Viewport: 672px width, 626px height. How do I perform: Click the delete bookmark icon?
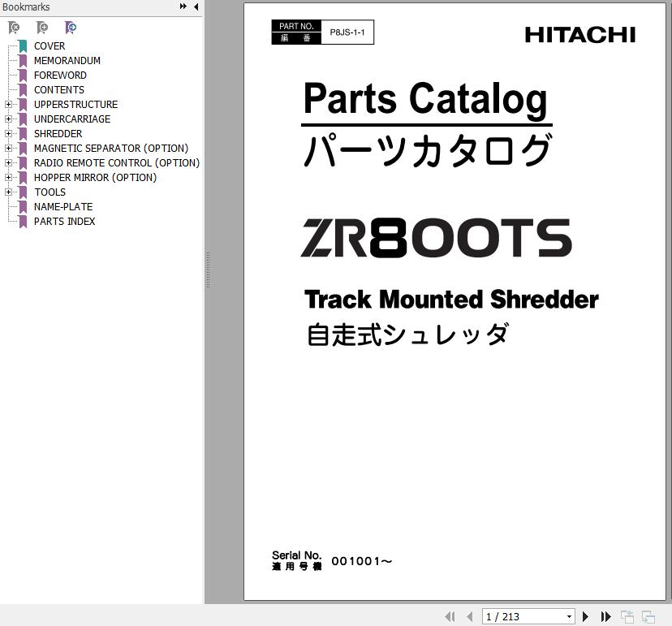pyautogui.click(x=14, y=28)
